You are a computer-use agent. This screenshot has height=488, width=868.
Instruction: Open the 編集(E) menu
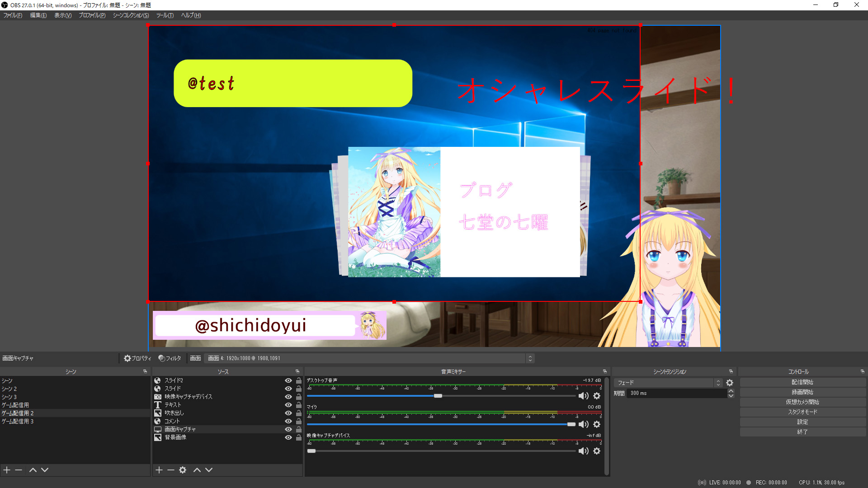click(38, 15)
